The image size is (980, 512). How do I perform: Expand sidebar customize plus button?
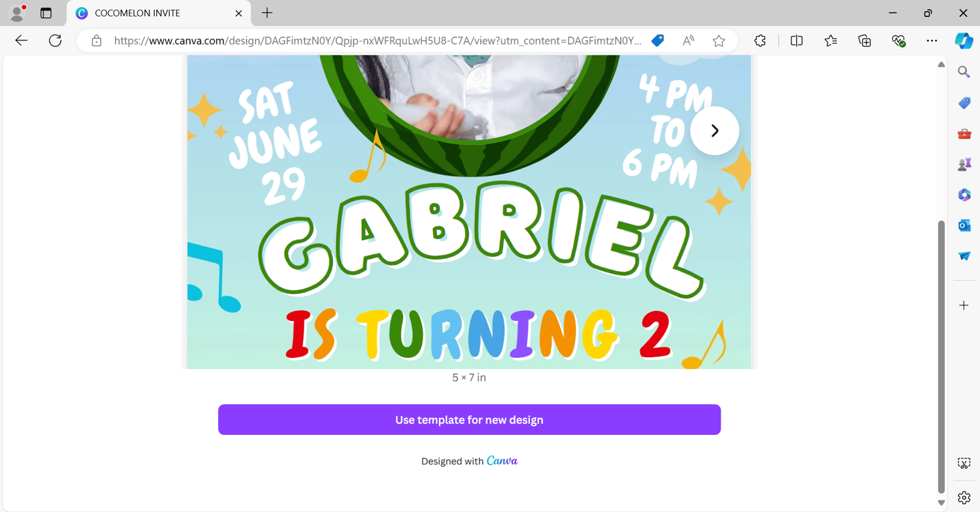point(964,305)
